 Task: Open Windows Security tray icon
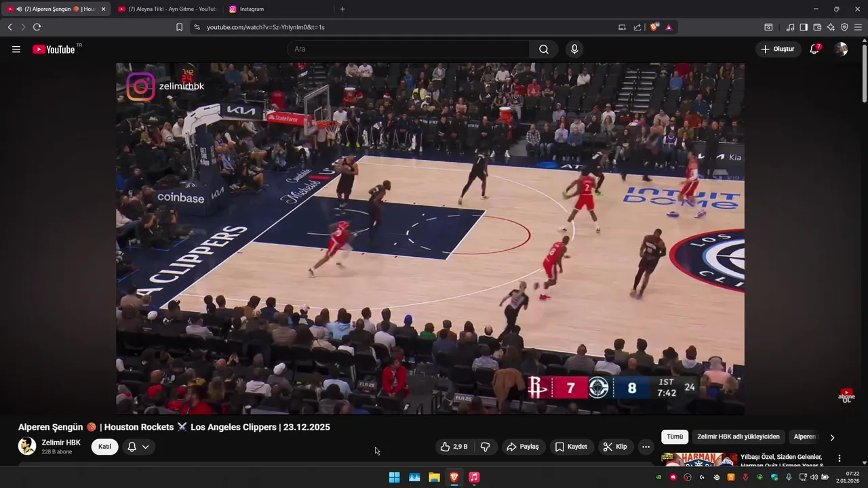(x=774, y=477)
